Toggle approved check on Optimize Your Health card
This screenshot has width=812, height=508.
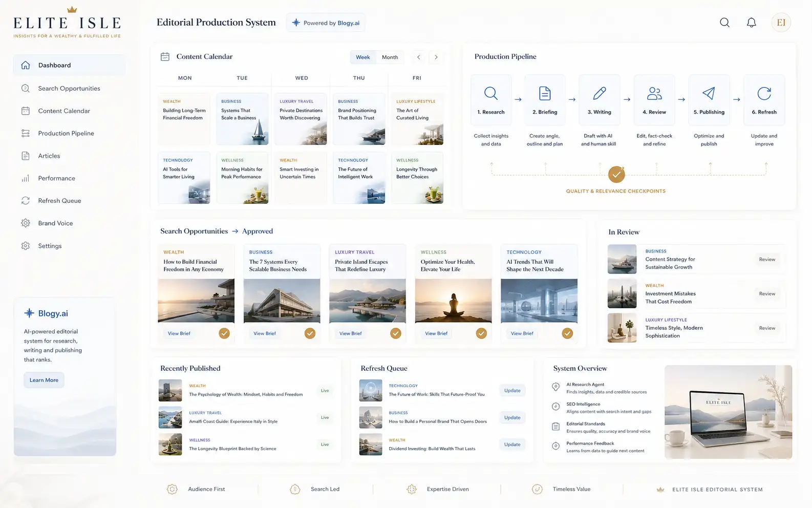(481, 333)
